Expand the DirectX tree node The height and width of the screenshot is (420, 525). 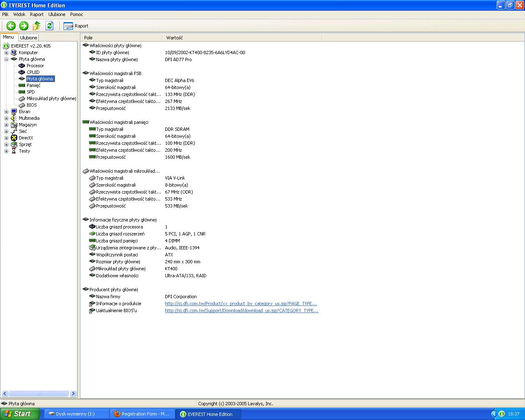pos(6,138)
